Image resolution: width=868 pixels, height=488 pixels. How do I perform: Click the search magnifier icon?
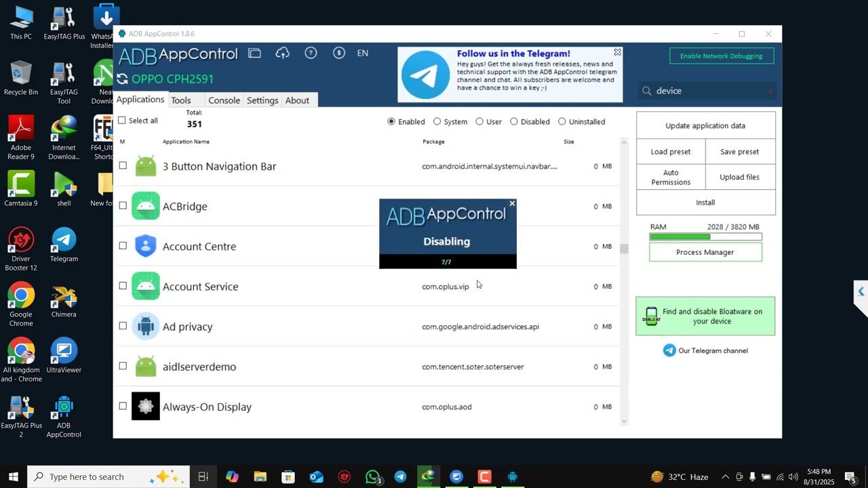pyautogui.click(x=646, y=91)
